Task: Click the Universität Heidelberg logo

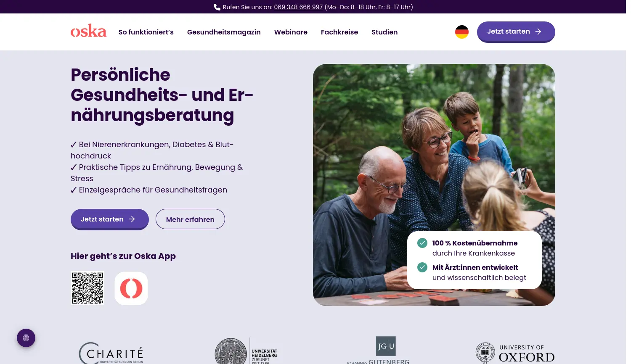Action: tap(246, 351)
